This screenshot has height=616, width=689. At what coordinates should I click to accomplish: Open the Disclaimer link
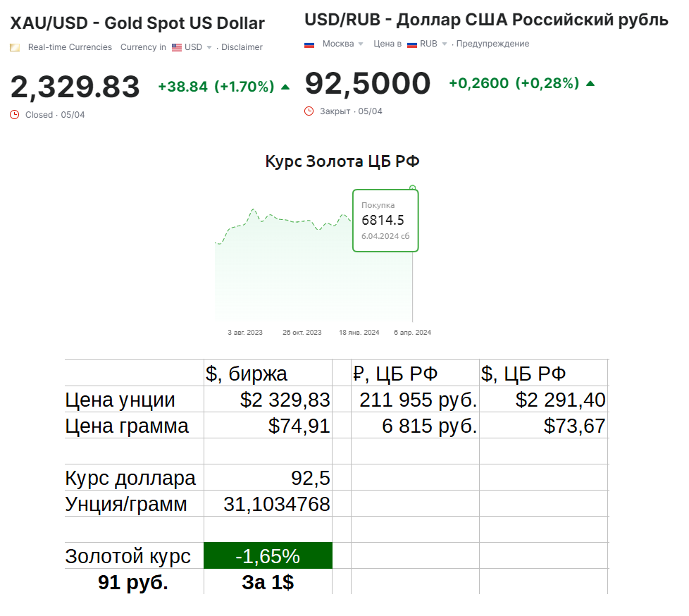[242, 47]
